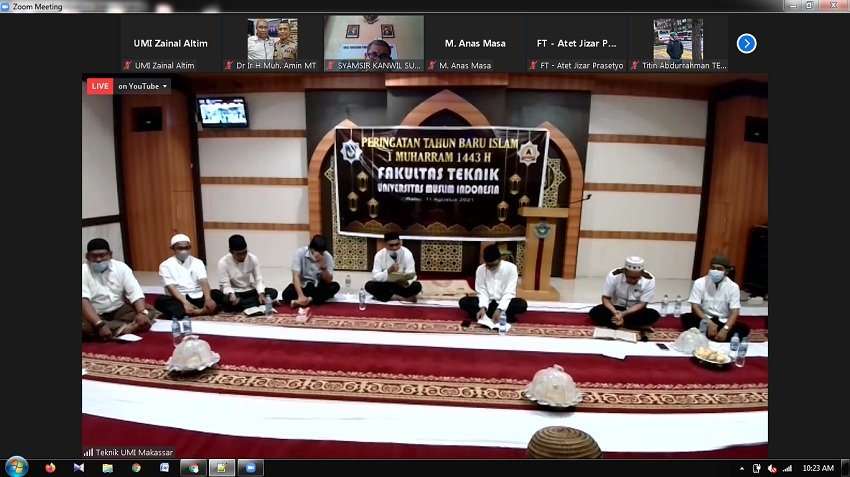Click the Show Desktop strip beside the clock
Image resolution: width=850 pixels, height=477 pixels.
pyautogui.click(x=845, y=468)
